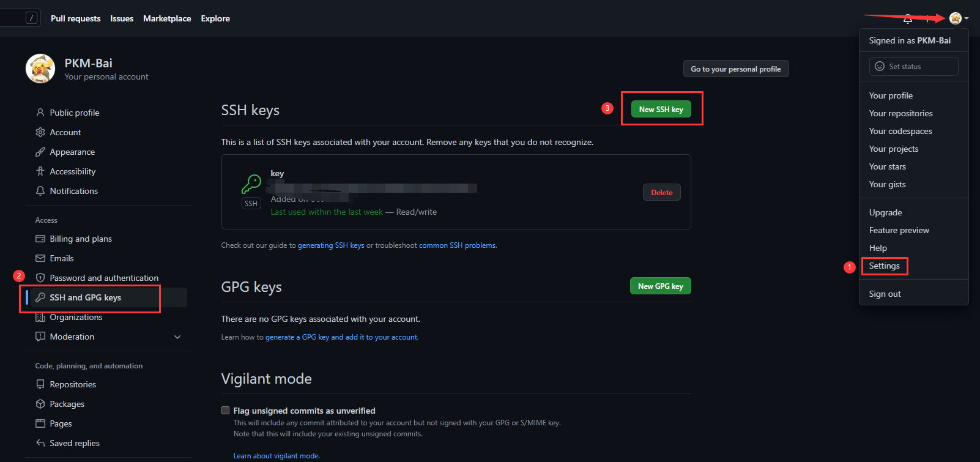Click the PKM-Bai profile avatar picture

(40, 69)
